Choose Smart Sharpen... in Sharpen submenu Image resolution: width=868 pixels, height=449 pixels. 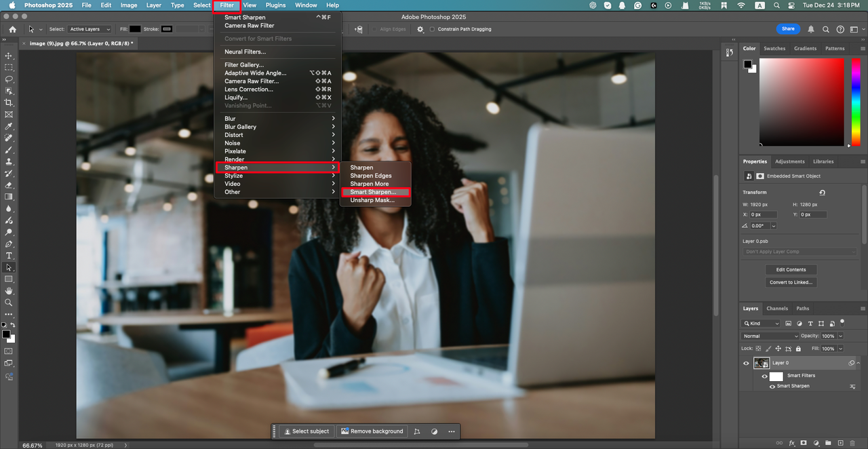[376, 192]
